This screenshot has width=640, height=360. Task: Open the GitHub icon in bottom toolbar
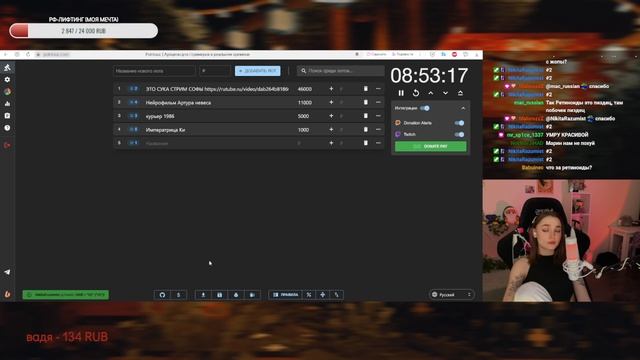point(162,295)
